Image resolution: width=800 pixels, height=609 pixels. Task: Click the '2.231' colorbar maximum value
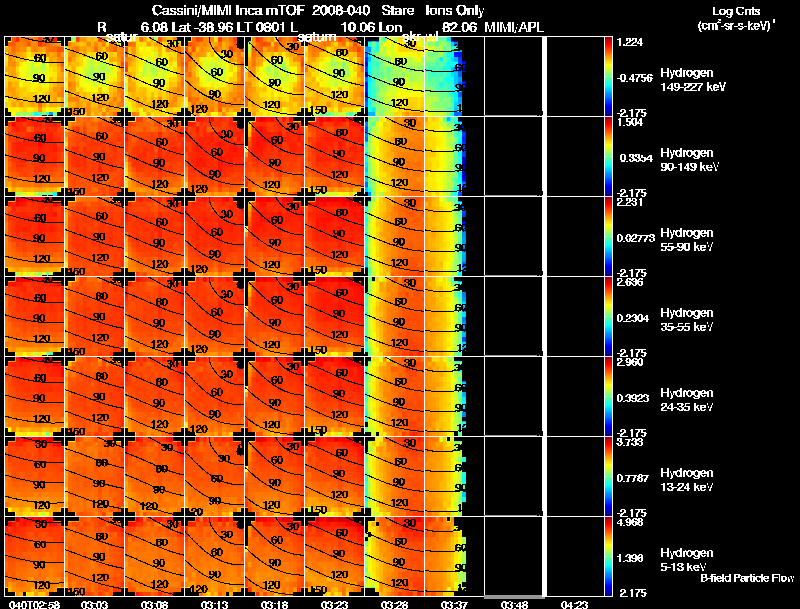pos(630,202)
